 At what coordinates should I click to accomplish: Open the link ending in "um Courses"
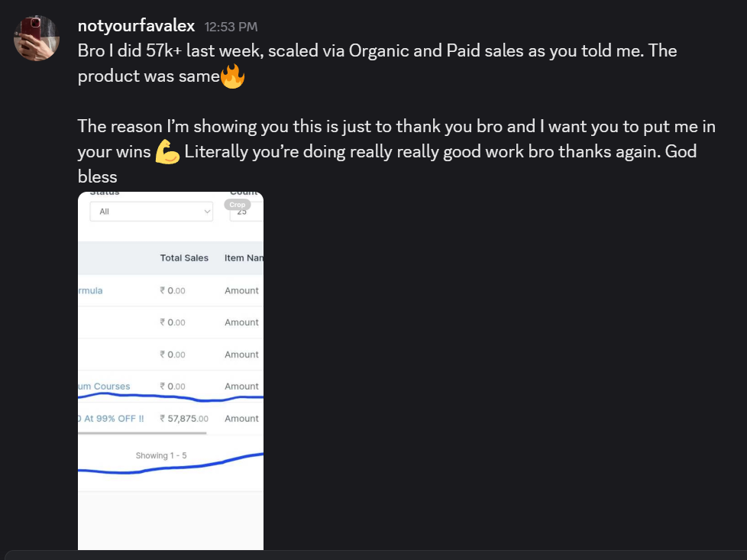[105, 387]
